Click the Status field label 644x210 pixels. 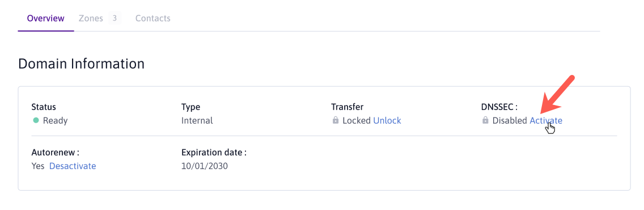(44, 107)
